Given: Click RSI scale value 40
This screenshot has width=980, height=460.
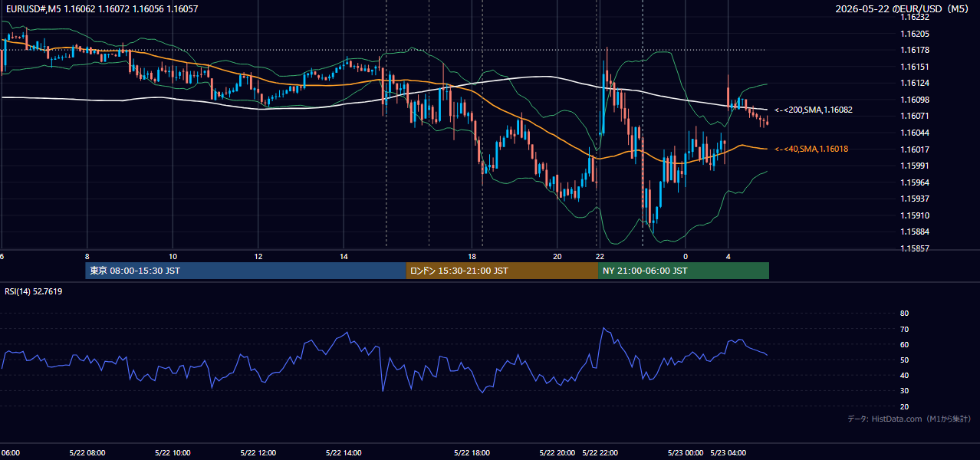Looking at the screenshot, I should coord(904,375).
